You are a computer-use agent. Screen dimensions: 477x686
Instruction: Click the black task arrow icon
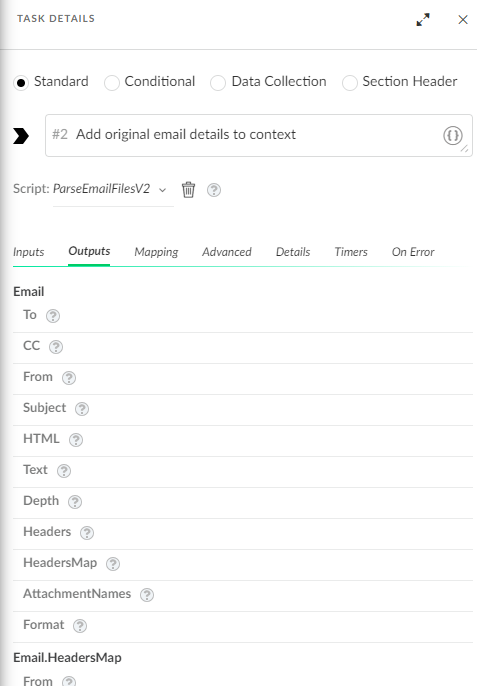click(21, 136)
